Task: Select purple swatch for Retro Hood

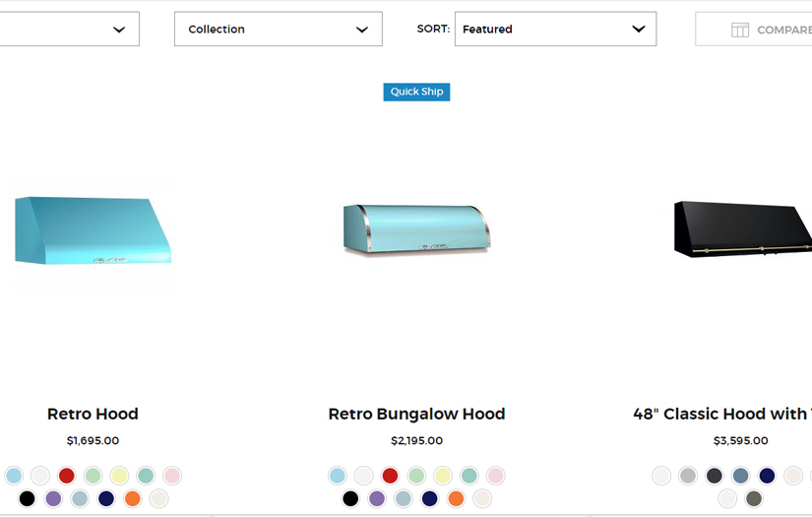Action: pos(53,499)
